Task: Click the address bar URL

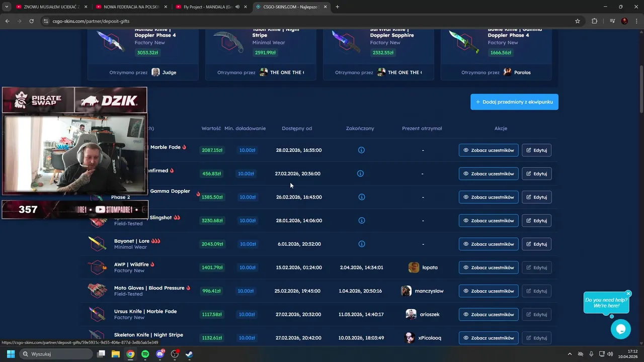Action: point(91,21)
